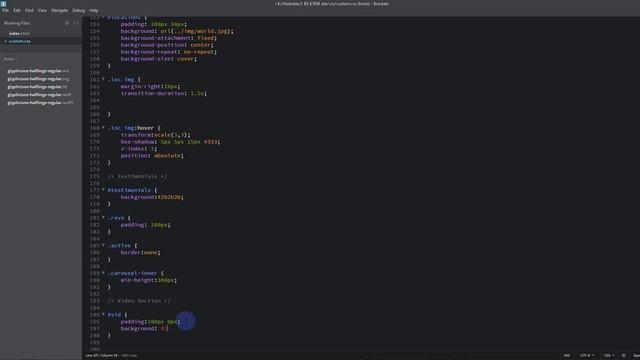This screenshot has height=360, width=640.
Task: Open glyphicons-halflings-regular.eot file
Action: (x=38, y=71)
